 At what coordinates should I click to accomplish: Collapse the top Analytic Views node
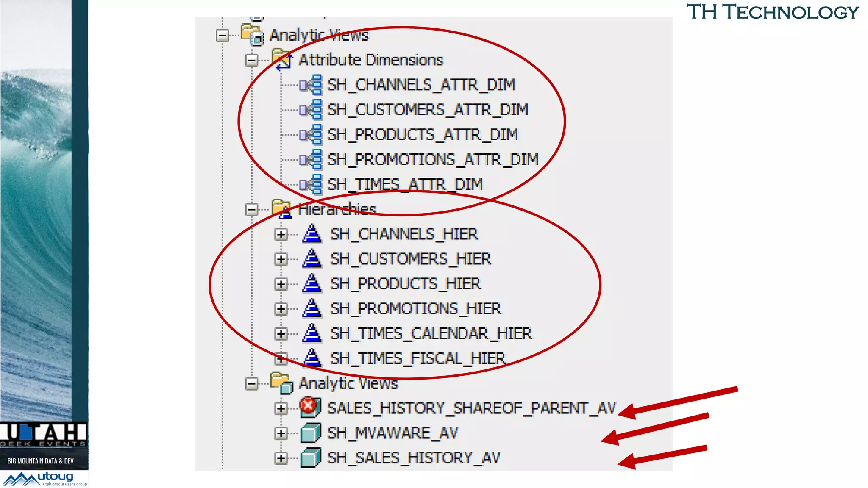pos(223,35)
